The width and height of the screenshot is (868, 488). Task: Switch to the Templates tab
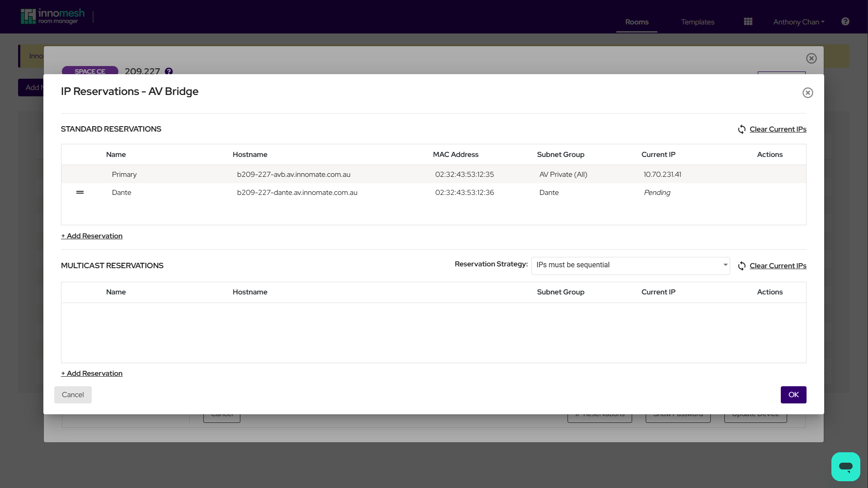pyautogui.click(x=697, y=22)
